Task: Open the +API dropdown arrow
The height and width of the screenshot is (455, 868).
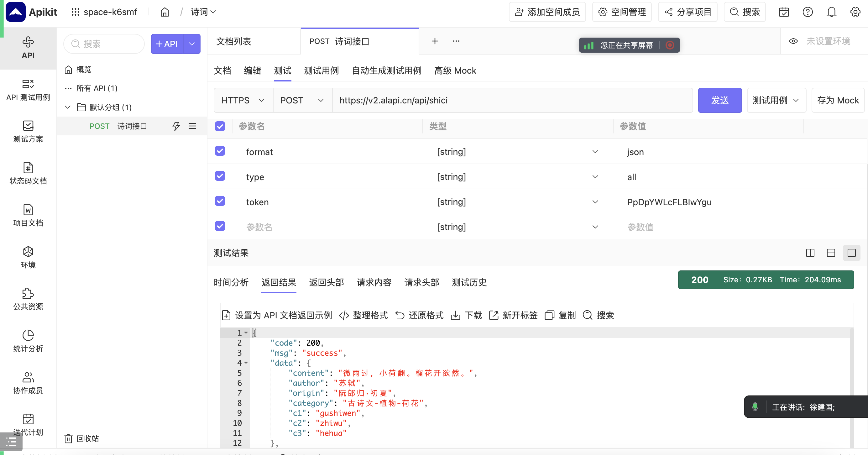Action: (x=192, y=44)
